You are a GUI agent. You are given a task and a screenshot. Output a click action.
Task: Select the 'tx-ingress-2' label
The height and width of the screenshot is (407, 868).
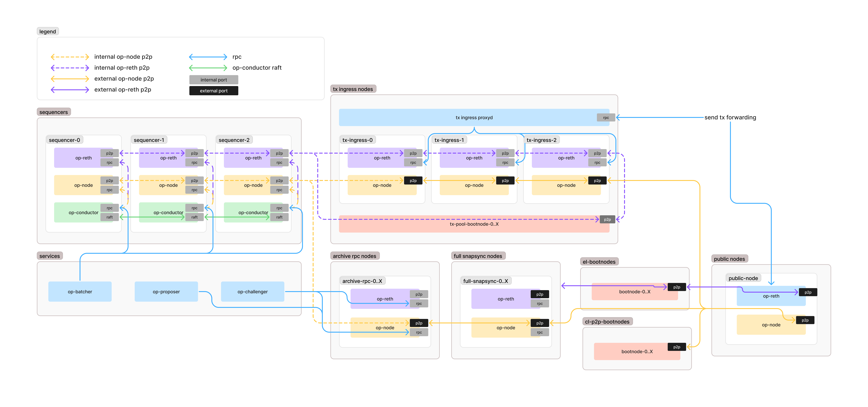tap(541, 140)
